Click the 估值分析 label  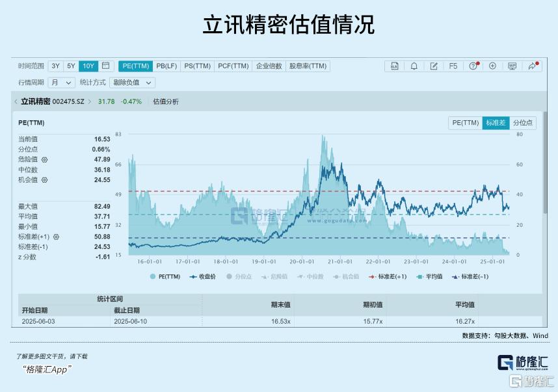166,101
